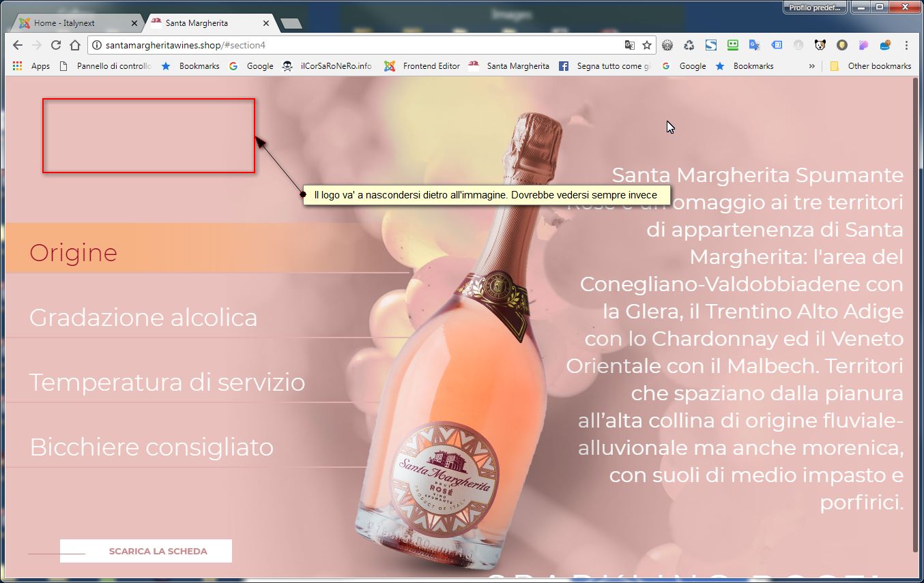The height and width of the screenshot is (583, 924).
Task: Select the Origine section item
Action: click(x=73, y=252)
